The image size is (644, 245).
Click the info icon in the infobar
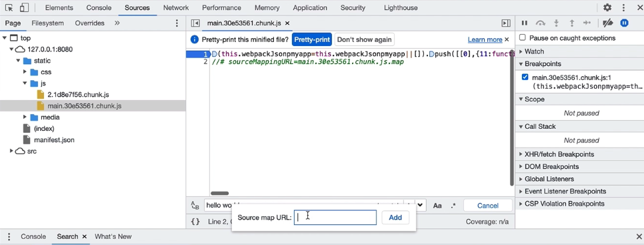point(195,40)
